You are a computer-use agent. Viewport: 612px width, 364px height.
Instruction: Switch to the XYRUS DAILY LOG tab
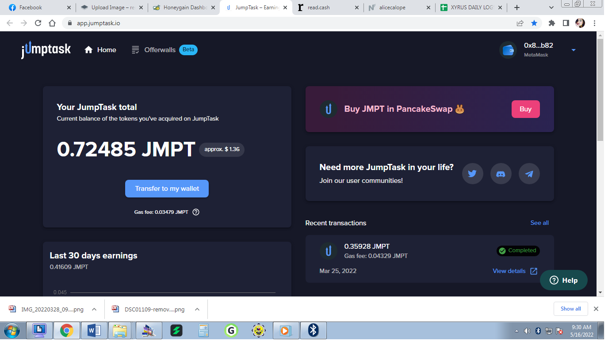click(x=470, y=8)
